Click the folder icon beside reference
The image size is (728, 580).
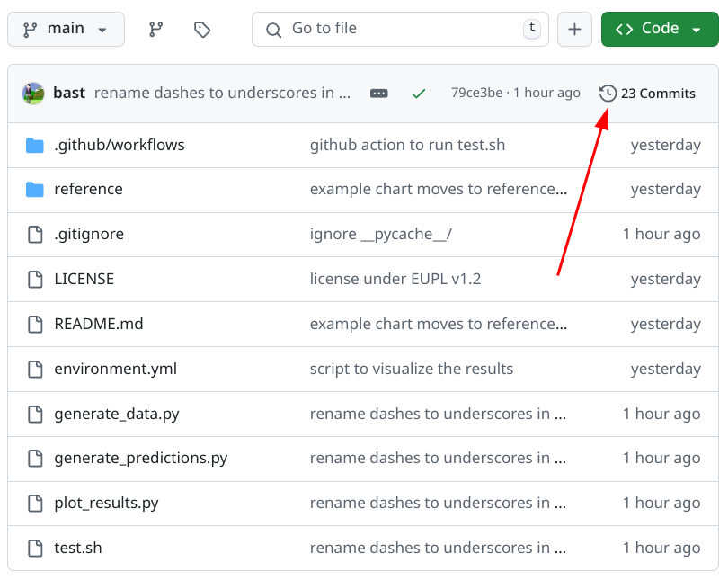click(35, 190)
